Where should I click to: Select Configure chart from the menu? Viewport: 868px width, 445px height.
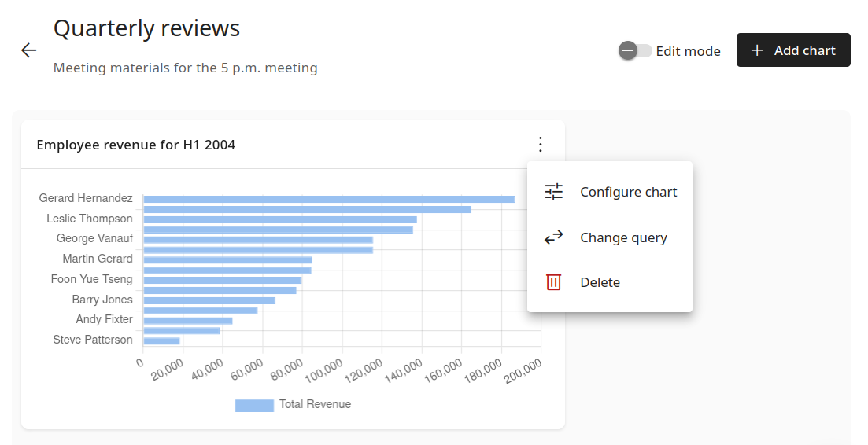628,192
